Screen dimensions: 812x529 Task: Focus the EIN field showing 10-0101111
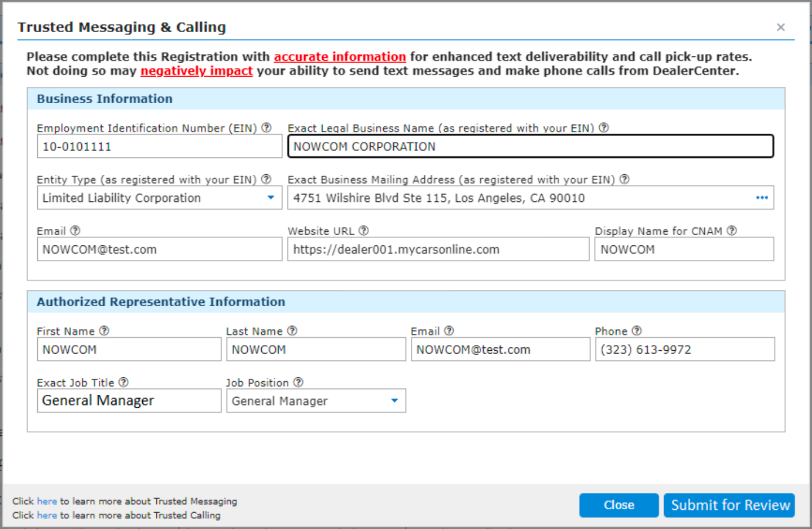pyautogui.click(x=160, y=147)
